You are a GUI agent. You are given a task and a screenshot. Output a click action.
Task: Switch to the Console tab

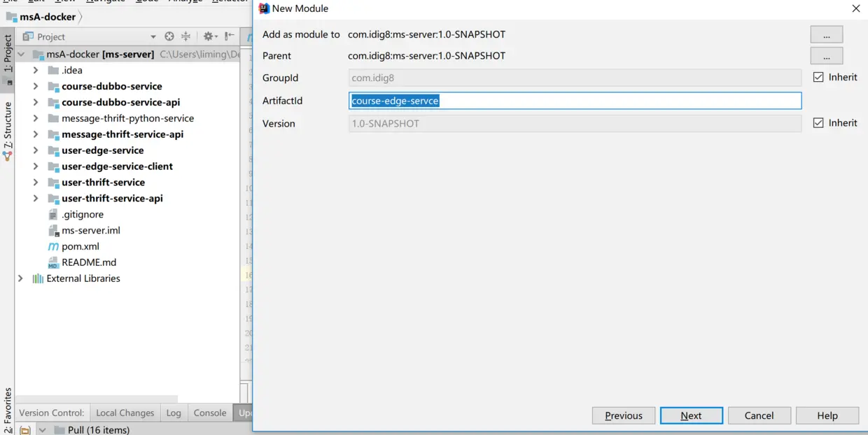[x=210, y=413]
